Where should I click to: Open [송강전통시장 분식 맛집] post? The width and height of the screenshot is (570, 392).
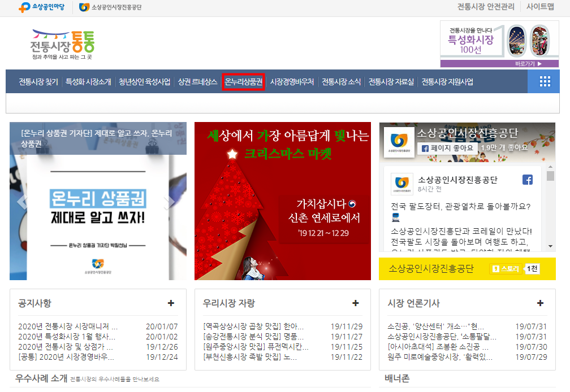[253, 337]
